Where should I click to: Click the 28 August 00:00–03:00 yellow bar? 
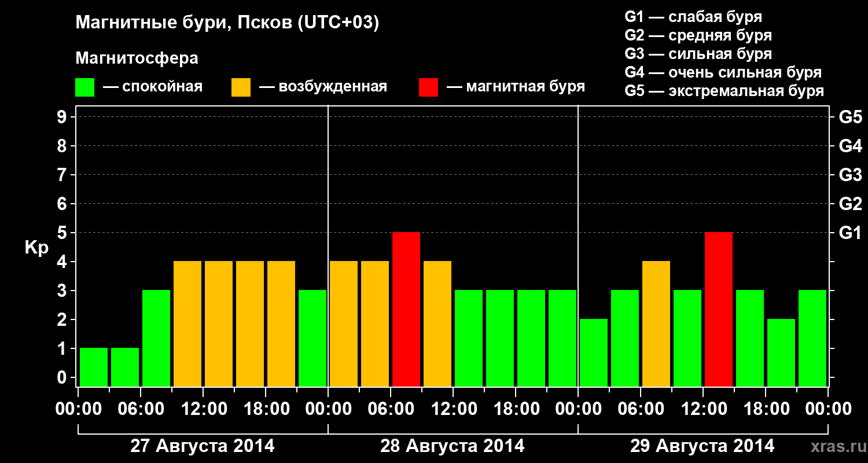pos(344,324)
